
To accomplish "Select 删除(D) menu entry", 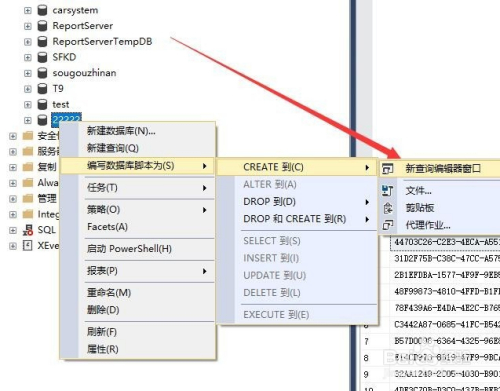I will 137,310.
